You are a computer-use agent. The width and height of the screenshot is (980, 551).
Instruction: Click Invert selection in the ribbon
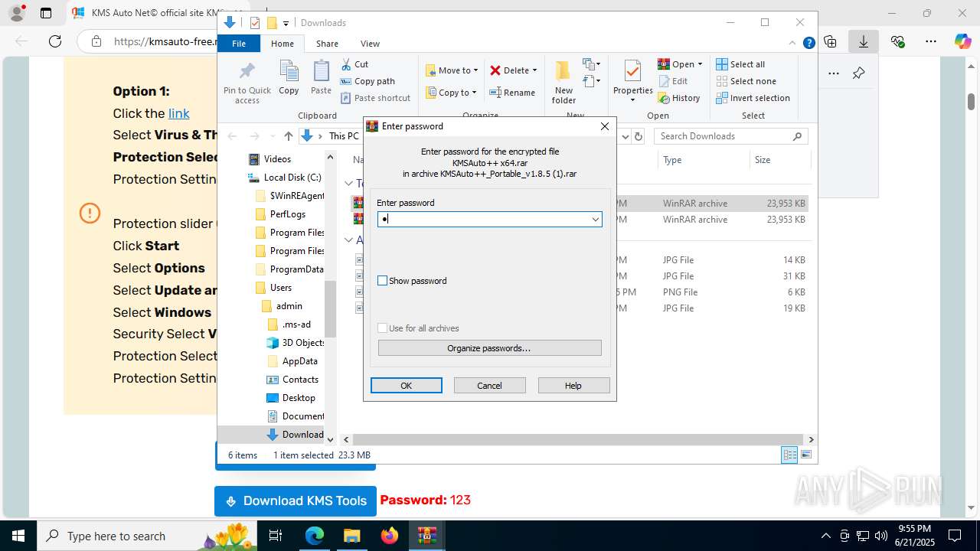click(753, 98)
